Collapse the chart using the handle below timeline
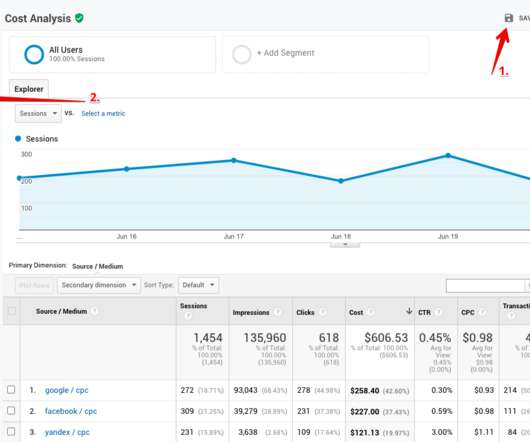This screenshot has height=442, width=530. click(345, 244)
